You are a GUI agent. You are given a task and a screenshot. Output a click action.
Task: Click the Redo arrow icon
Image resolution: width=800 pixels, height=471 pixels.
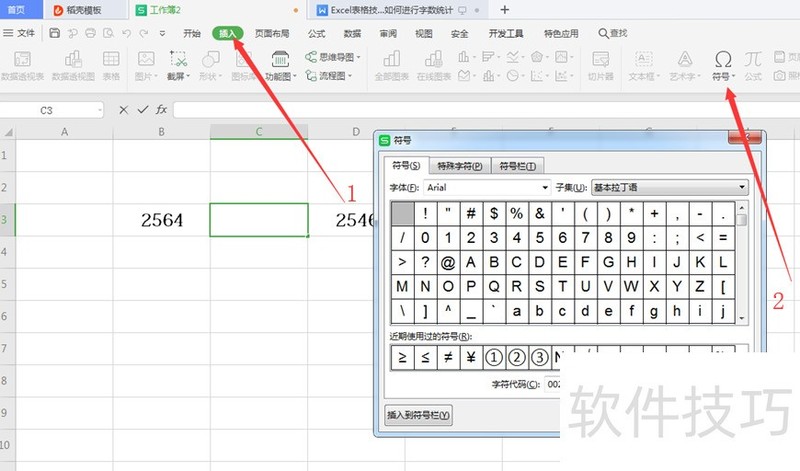point(144,33)
